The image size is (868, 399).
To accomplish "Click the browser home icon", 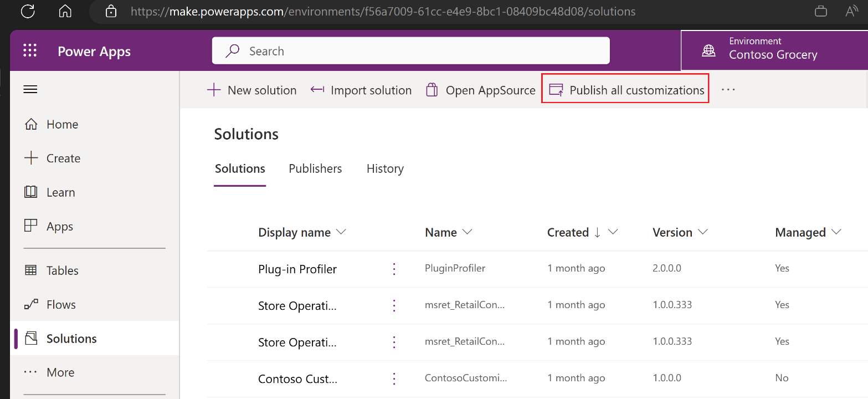I will pyautogui.click(x=65, y=11).
